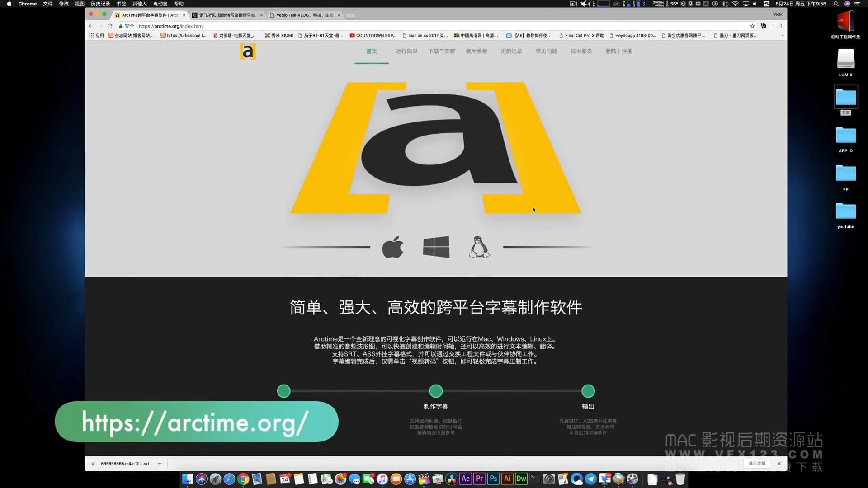Image resolution: width=868 pixels, height=488 pixels.
Task: Expand the bookmarks bar overflow chevron
Action: pyautogui.click(x=782, y=35)
